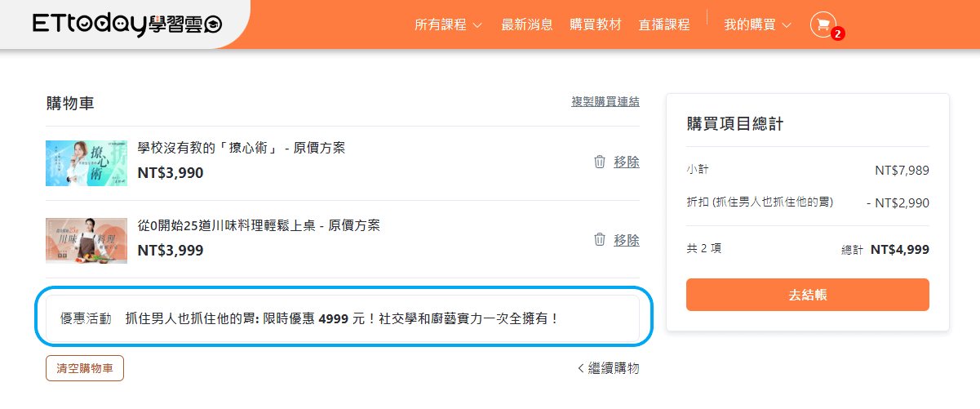
Task: Open the shopping cart icon
Action: (823, 24)
